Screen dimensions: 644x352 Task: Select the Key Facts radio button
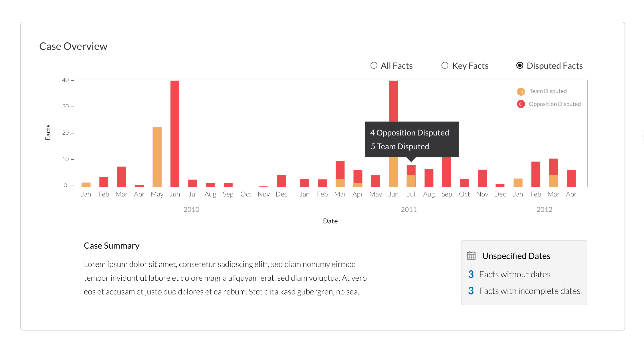445,66
